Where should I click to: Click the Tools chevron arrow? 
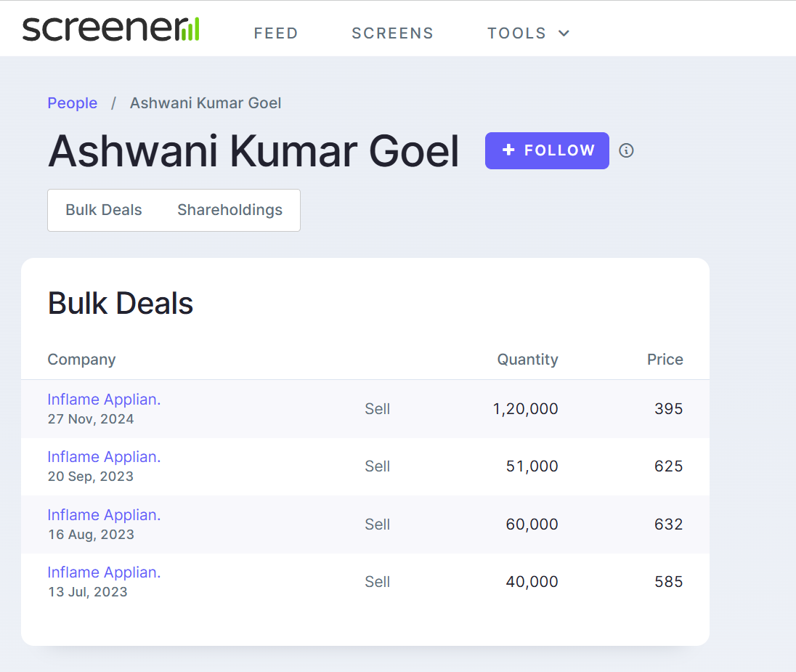564,33
